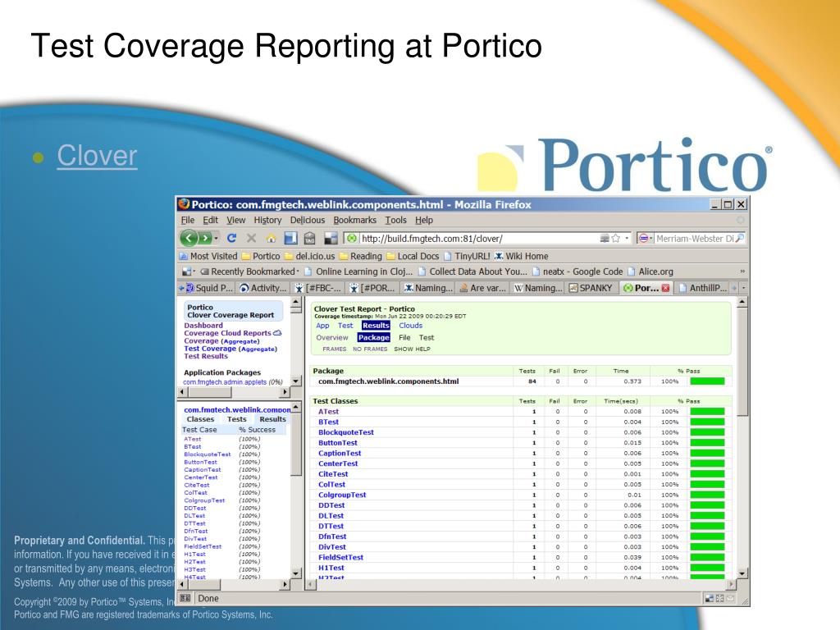Click the Merriam-Webster search engine icon
The image size is (840, 630).
[643, 239]
